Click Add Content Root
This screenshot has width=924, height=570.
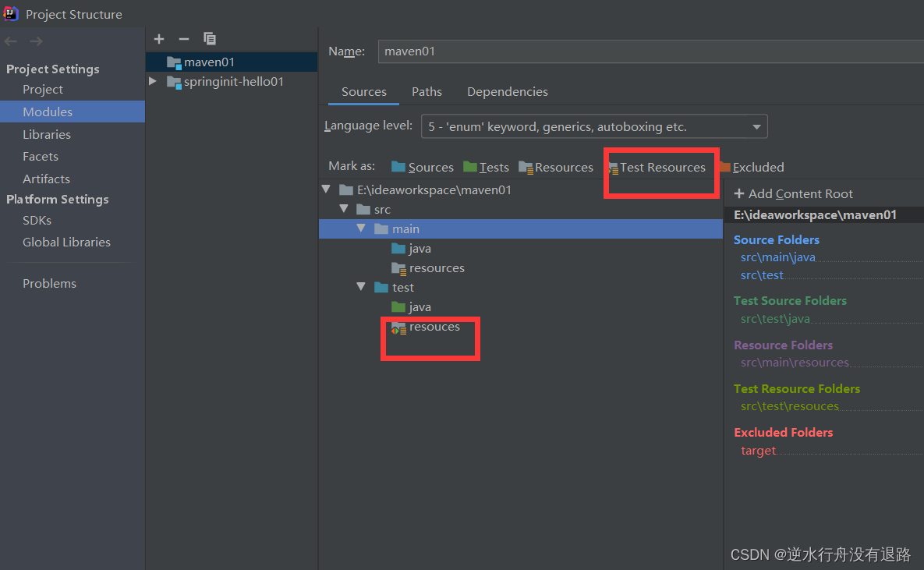coord(793,193)
